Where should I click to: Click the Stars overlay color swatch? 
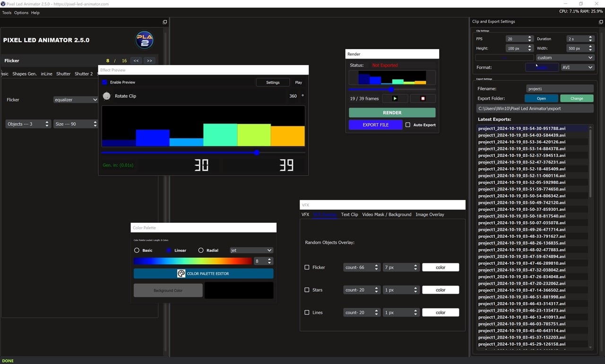[x=440, y=289]
